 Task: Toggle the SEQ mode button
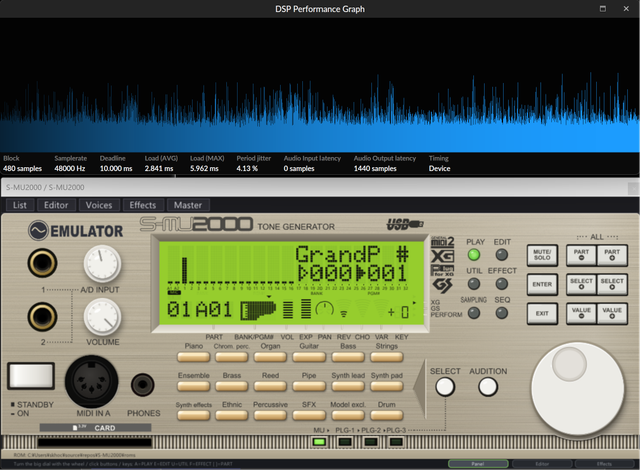point(501,313)
